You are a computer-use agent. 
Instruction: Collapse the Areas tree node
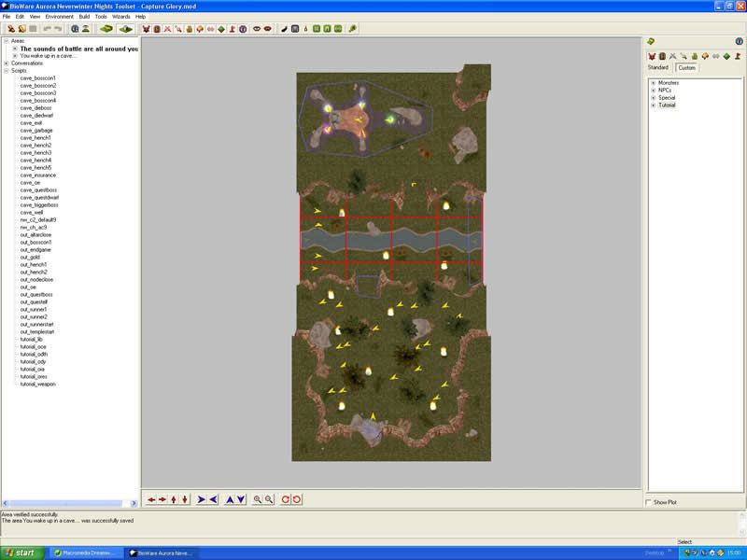point(7,41)
